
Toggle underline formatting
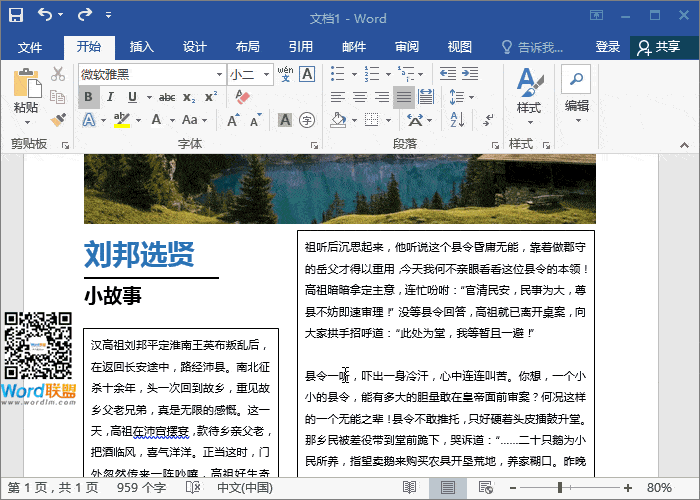132,97
